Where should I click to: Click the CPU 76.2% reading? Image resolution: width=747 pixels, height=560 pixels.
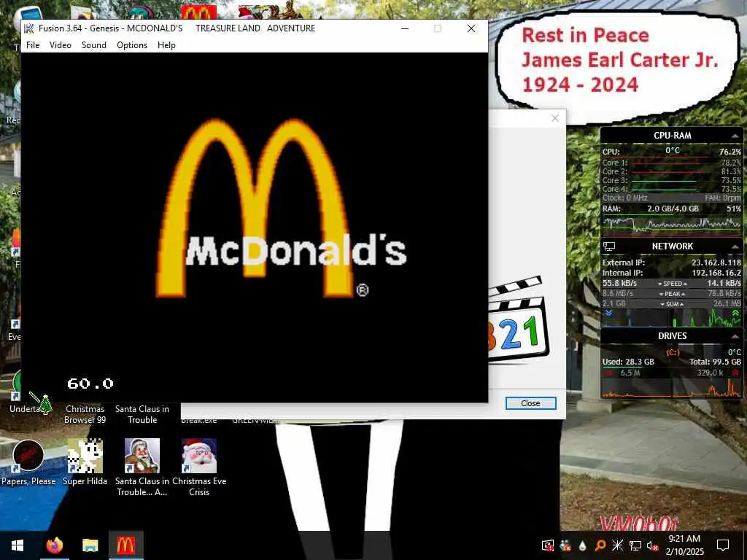click(x=729, y=152)
